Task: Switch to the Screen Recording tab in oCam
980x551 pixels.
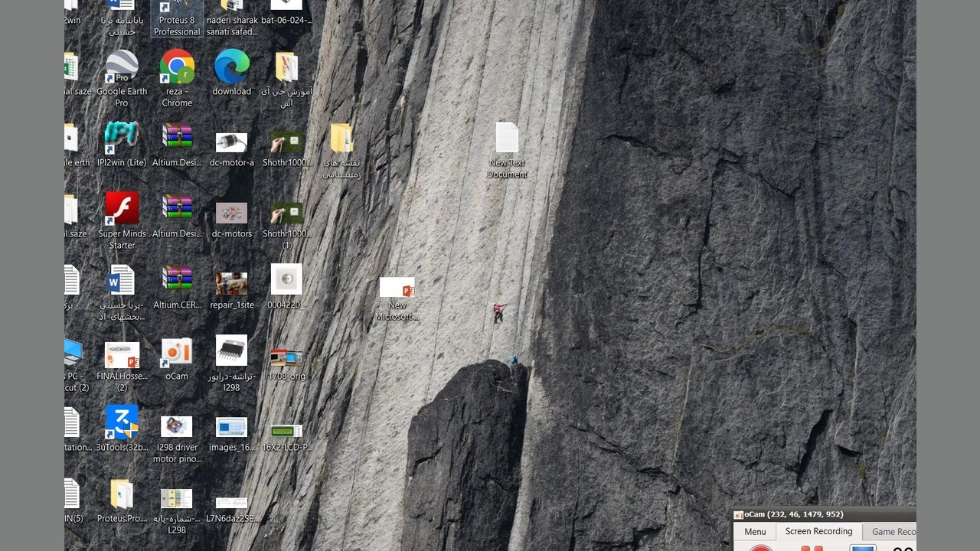Action: 818,532
